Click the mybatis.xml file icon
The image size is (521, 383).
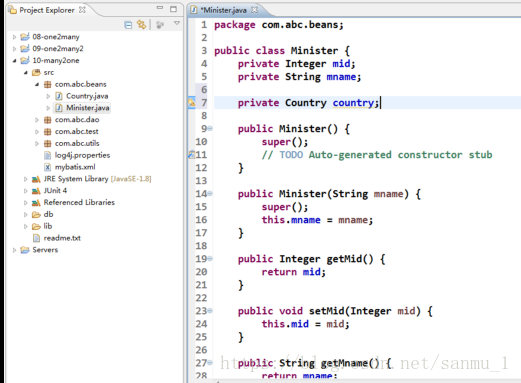(48, 167)
